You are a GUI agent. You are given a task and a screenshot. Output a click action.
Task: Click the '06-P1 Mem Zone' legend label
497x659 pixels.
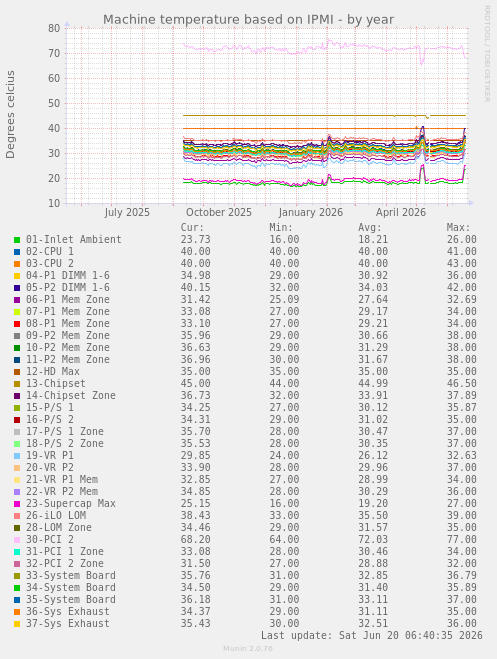[x=68, y=299]
